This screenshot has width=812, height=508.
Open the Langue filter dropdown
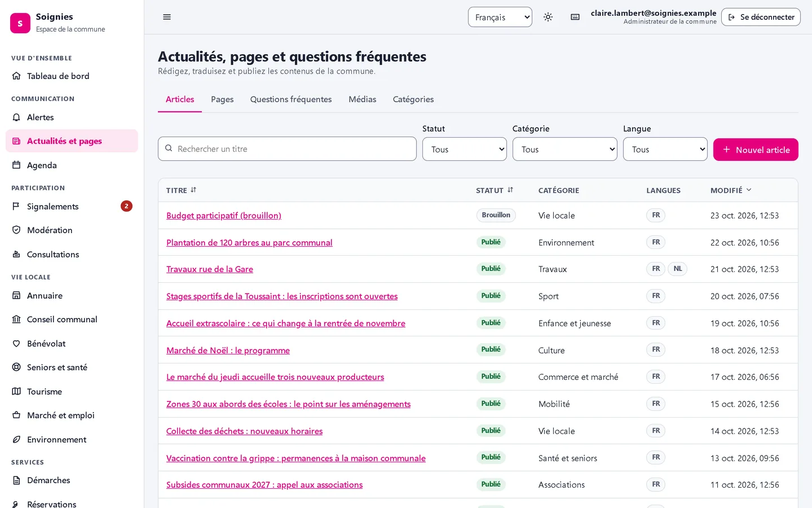665,150
